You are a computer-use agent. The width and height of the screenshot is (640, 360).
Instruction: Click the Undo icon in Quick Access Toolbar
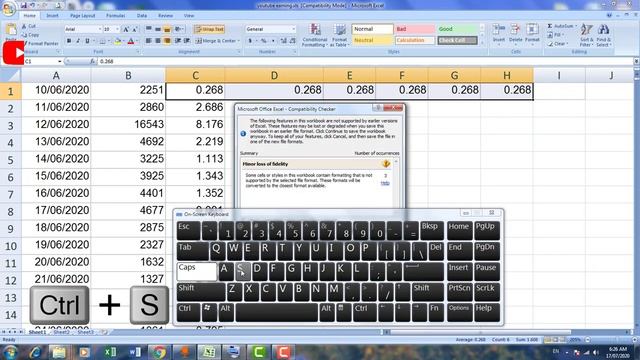(33, 5)
